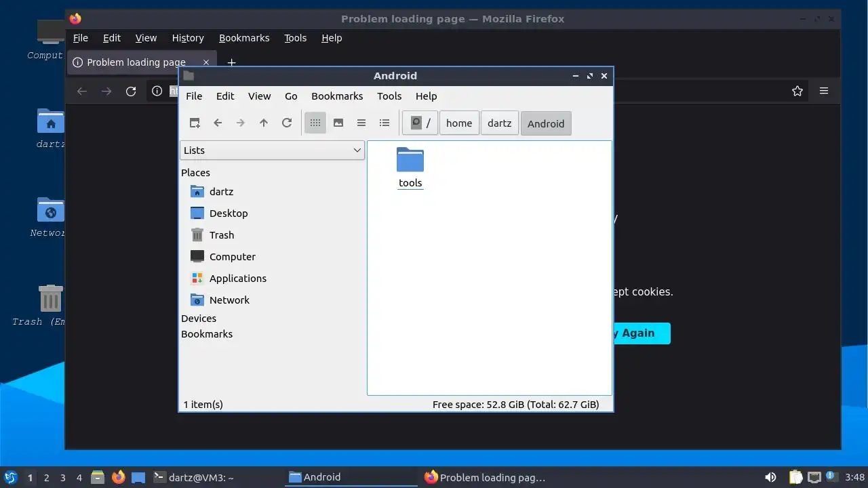Launch Firefox from taskbar quicklaunch
The image size is (868, 488).
118,477
